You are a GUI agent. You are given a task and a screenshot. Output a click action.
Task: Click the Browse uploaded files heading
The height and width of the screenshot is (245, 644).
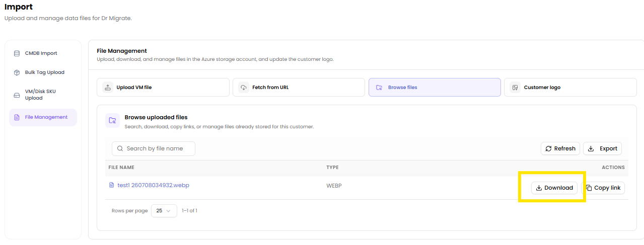[x=156, y=117]
